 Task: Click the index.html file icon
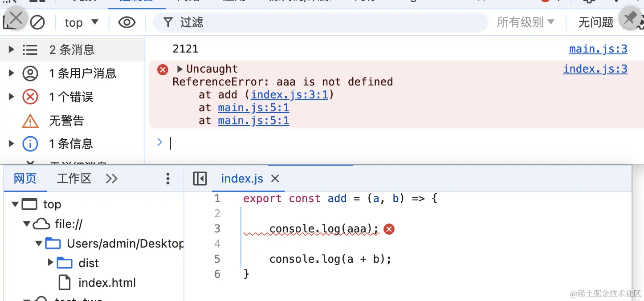(65, 282)
